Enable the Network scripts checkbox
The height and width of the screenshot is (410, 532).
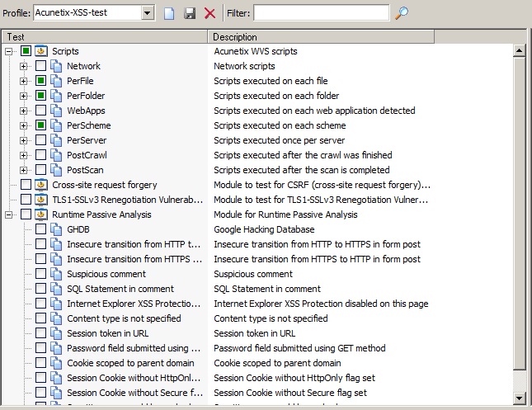pyautogui.click(x=40, y=66)
